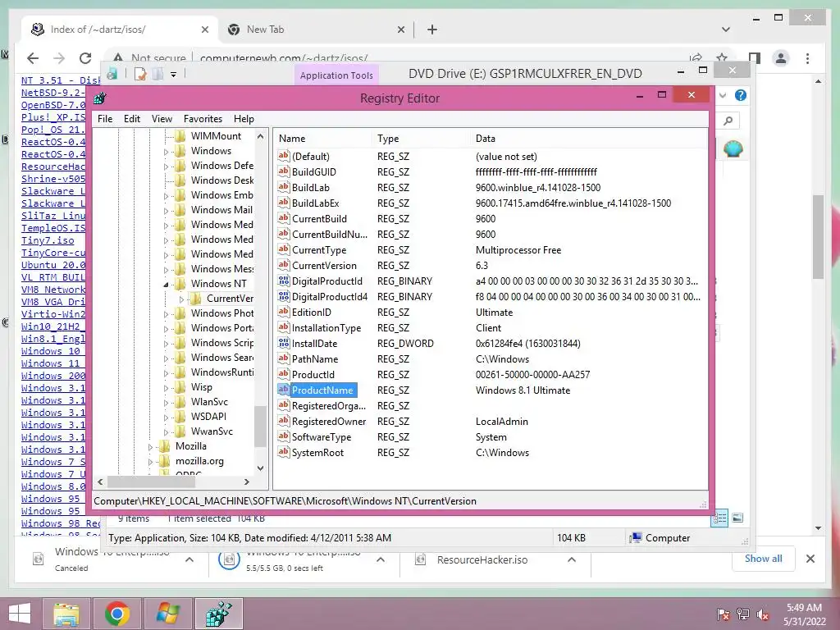The width and height of the screenshot is (840, 630).
Task: Select the SystemRoot string icon
Action: [x=283, y=452]
